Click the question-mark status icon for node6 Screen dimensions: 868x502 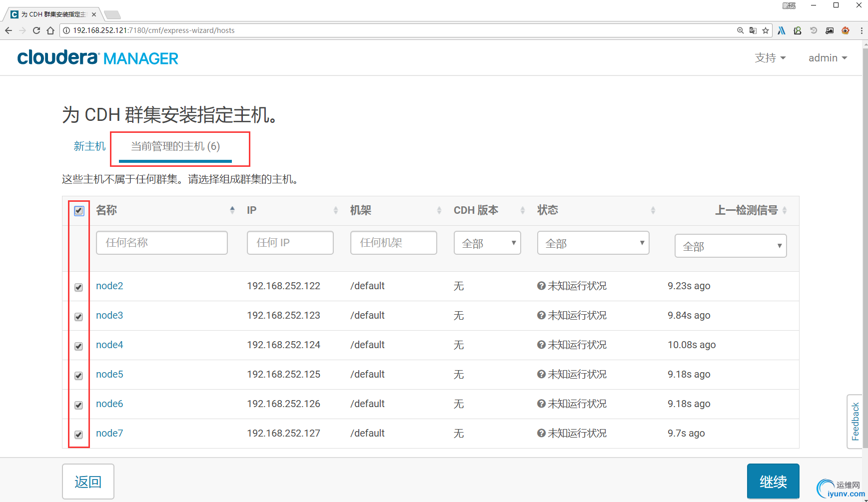tap(541, 404)
